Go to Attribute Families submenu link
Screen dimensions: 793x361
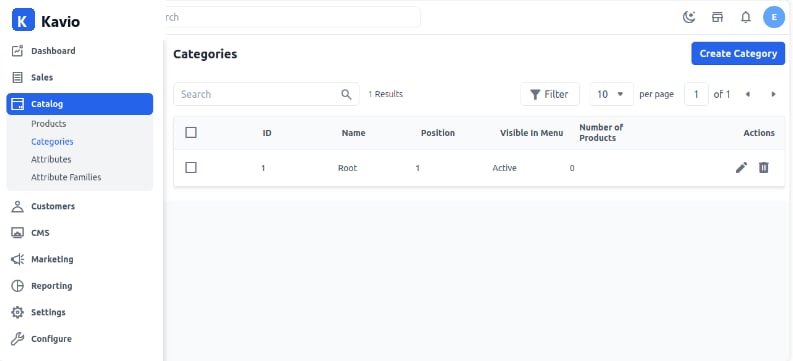coord(66,177)
